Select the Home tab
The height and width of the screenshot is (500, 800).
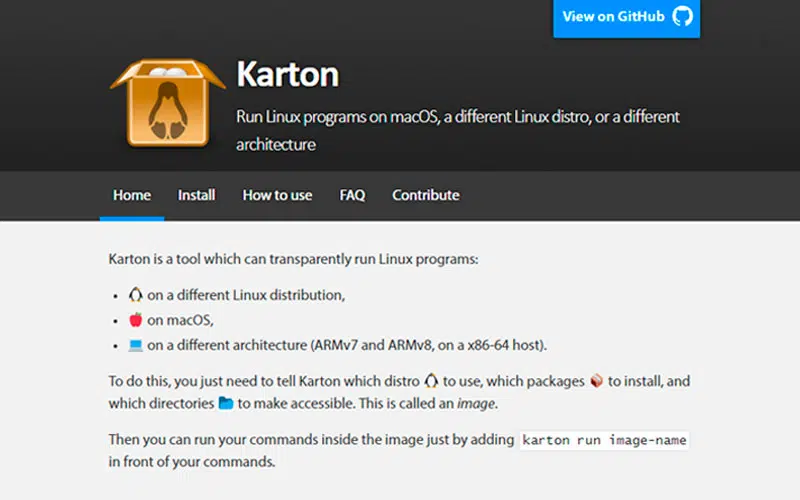tap(132, 195)
